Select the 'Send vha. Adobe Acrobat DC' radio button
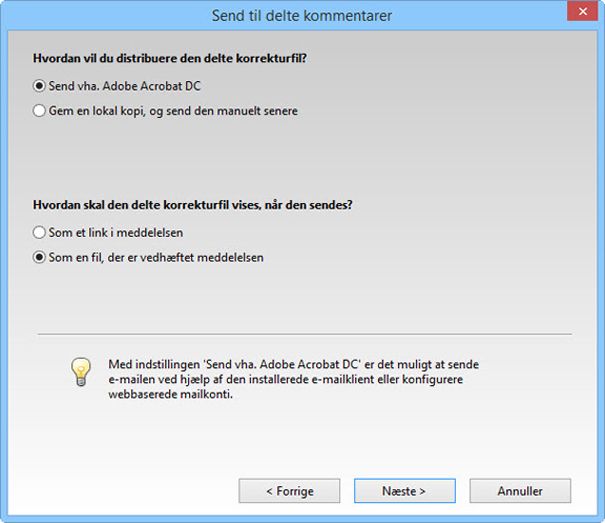 coord(40,86)
